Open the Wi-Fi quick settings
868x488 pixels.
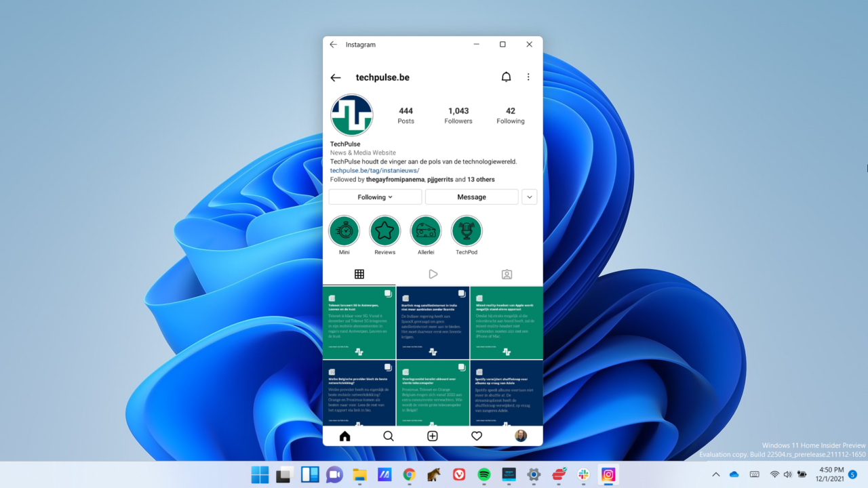click(775, 474)
